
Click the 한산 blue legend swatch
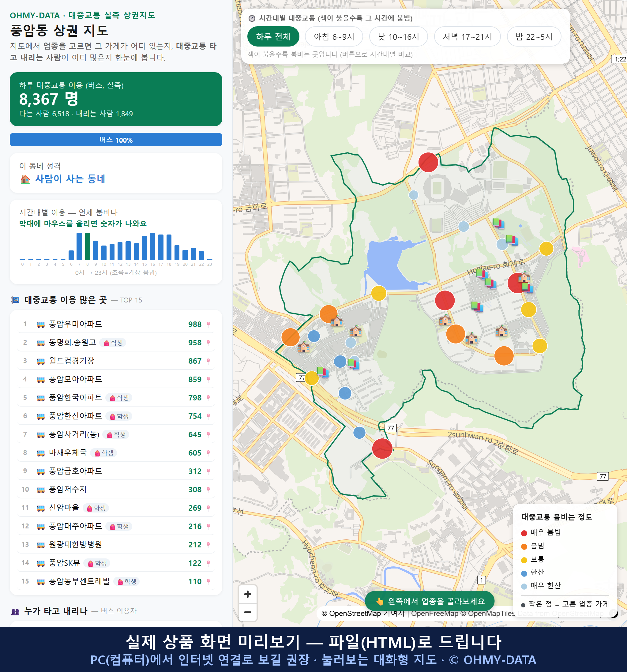pos(524,573)
